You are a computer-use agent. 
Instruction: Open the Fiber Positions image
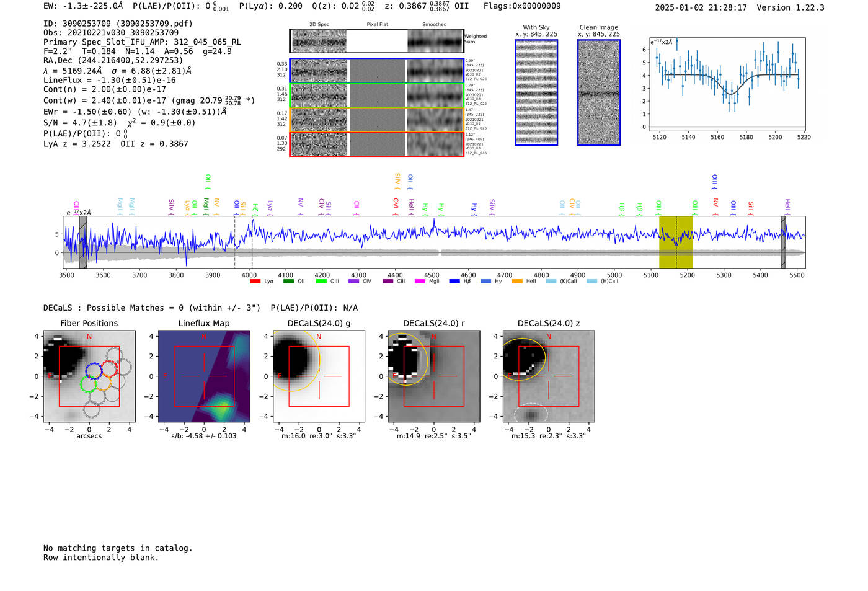[89, 376]
